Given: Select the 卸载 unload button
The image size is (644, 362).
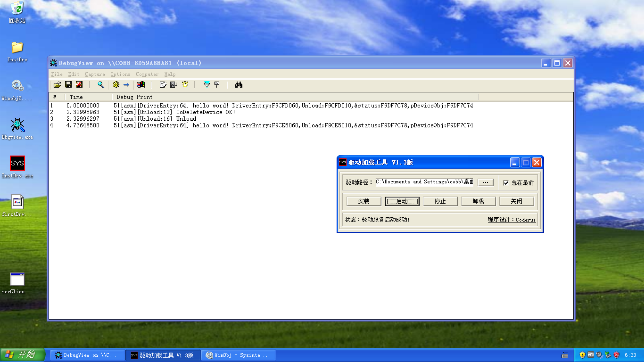Looking at the screenshot, I should coord(478,201).
